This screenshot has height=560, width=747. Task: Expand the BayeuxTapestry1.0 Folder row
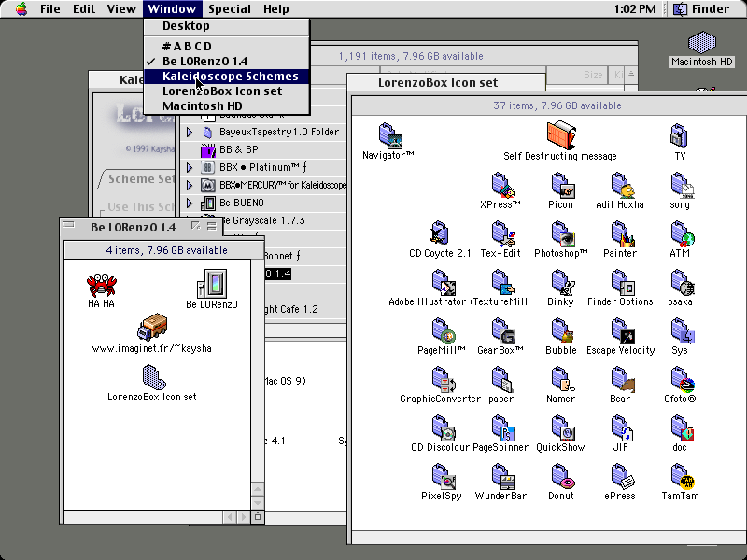pyautogui.click(x=190, y=132)
